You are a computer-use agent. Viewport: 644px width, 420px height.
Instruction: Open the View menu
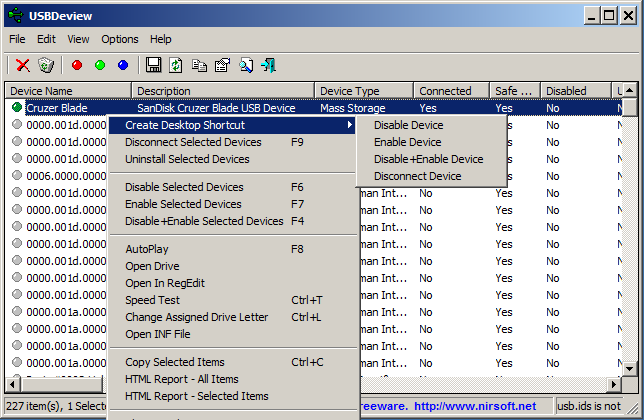[x=78, y=39]
